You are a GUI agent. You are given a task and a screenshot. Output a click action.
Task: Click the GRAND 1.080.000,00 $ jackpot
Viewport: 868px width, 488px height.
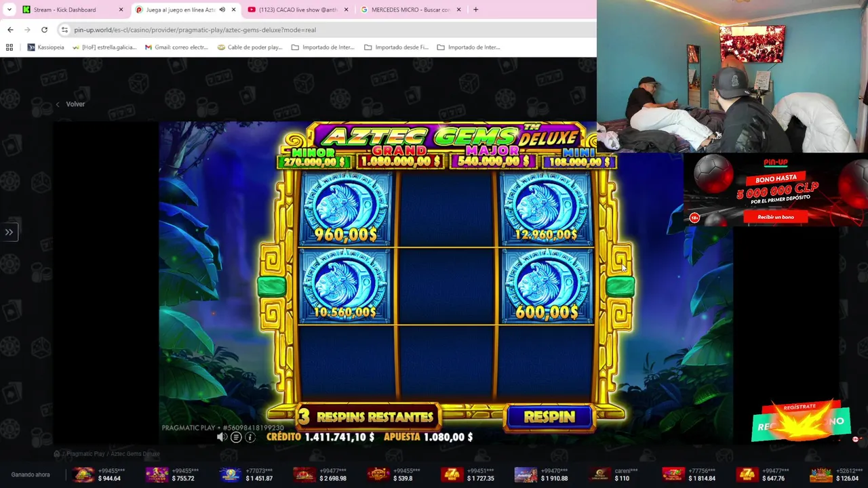400,157
